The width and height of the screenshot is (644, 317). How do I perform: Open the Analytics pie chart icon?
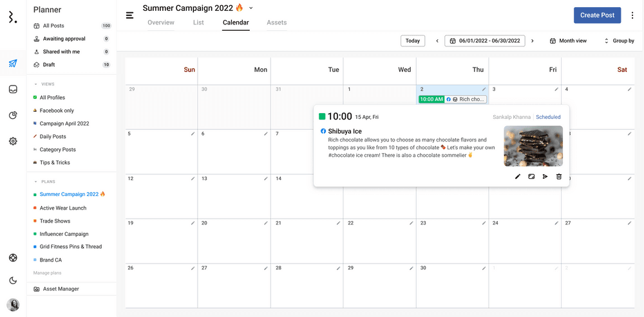click(13, 115)
